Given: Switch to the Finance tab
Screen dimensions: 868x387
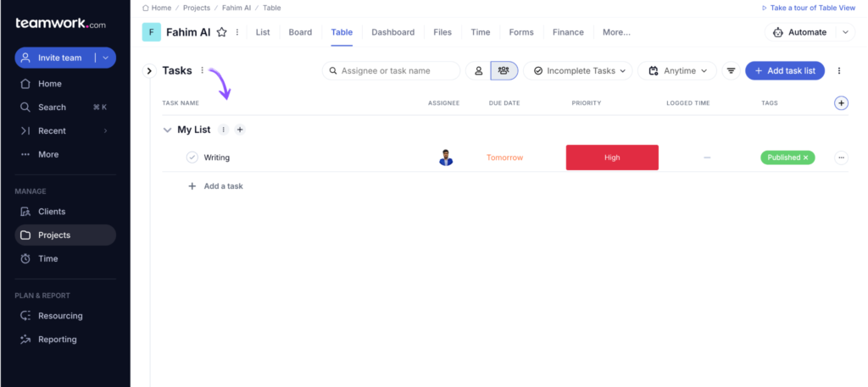Looking at the screenshot, I should tap(568, 32).
